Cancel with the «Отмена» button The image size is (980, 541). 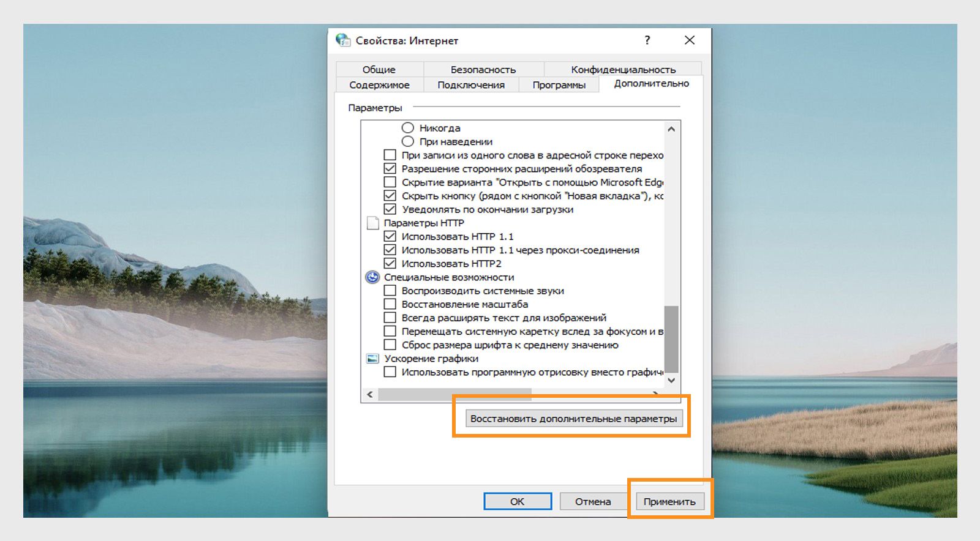593,501
